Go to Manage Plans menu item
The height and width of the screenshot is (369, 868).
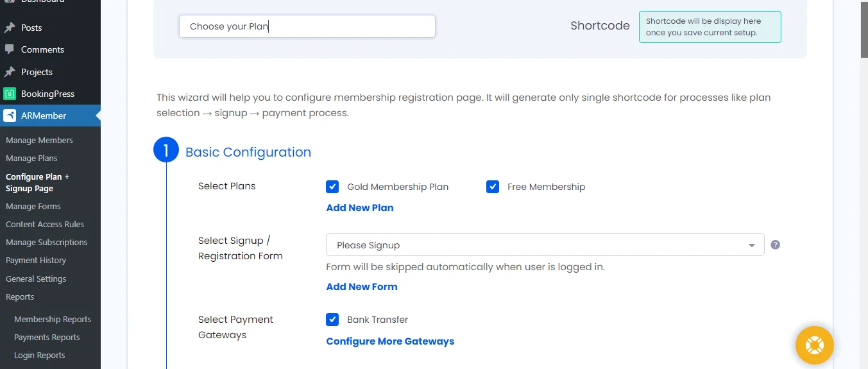(x=31, y=158)
